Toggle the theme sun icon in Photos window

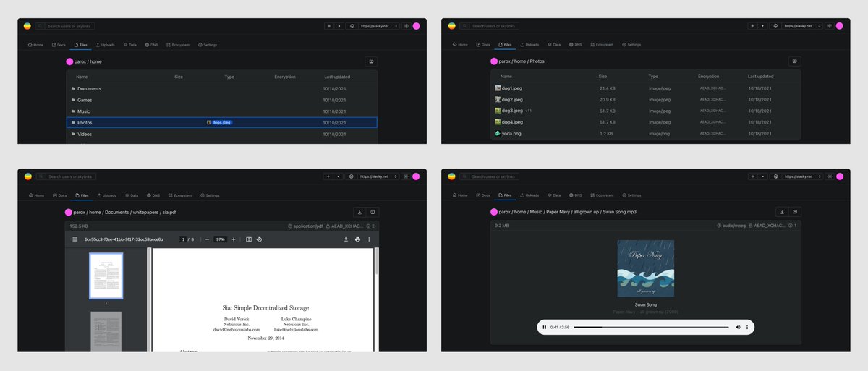tap(830, 26)
